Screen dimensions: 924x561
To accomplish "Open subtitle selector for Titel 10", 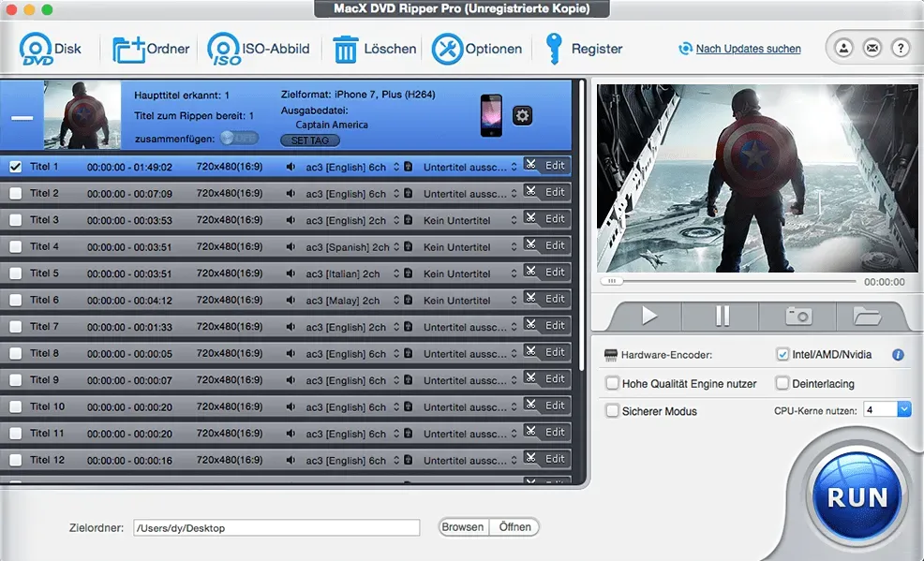I will pos(514,406).
